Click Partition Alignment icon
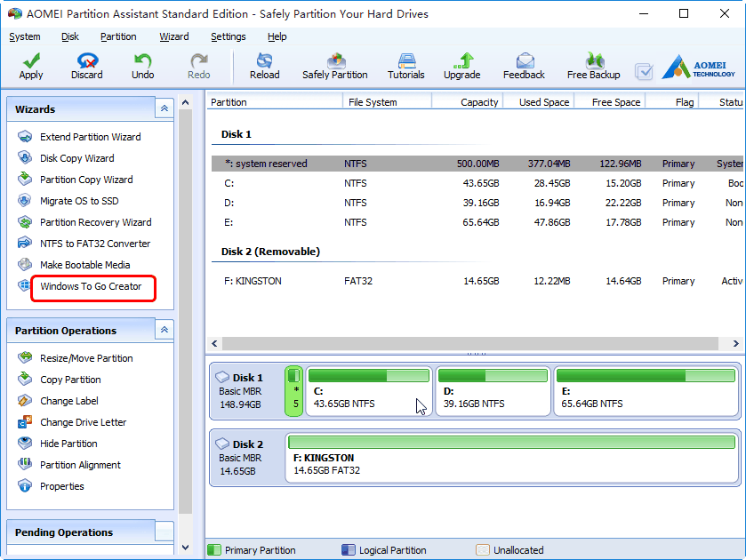Image resolution: width=746 pixels, height=560 pixels. click(x=25, y=464)
